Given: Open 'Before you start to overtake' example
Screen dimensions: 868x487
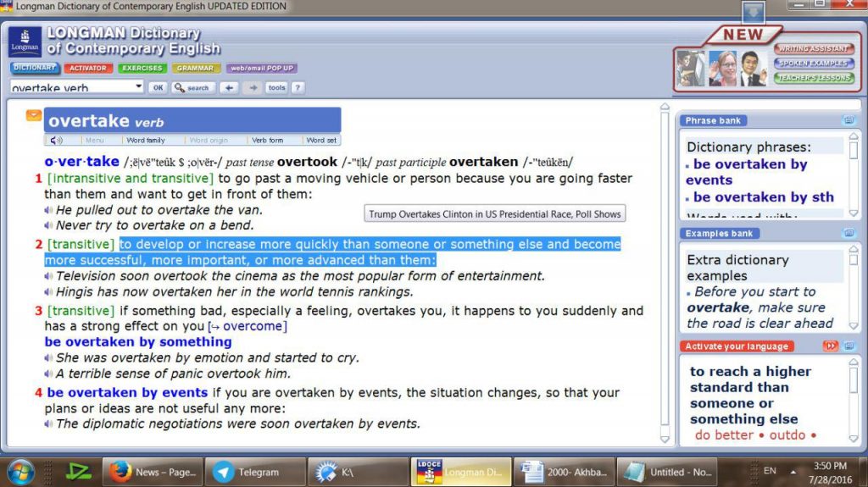Looking at the screenshot, I should click(x=759, y=307).
